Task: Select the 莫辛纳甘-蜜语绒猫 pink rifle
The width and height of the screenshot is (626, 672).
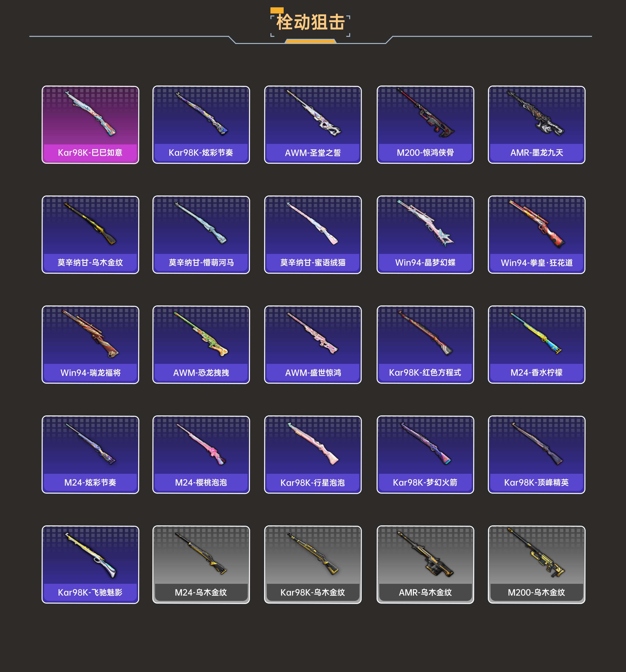Action: point(313,235)
